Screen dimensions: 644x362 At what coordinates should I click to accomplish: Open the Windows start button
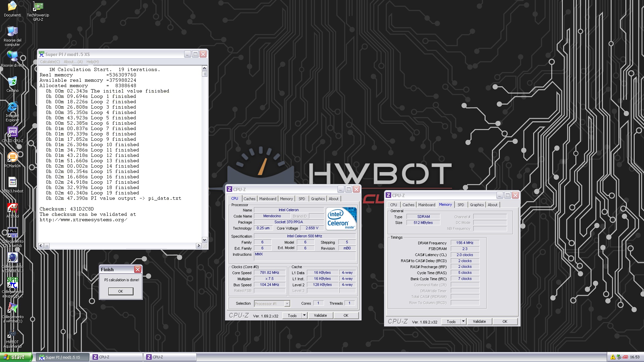pos(16,357)
